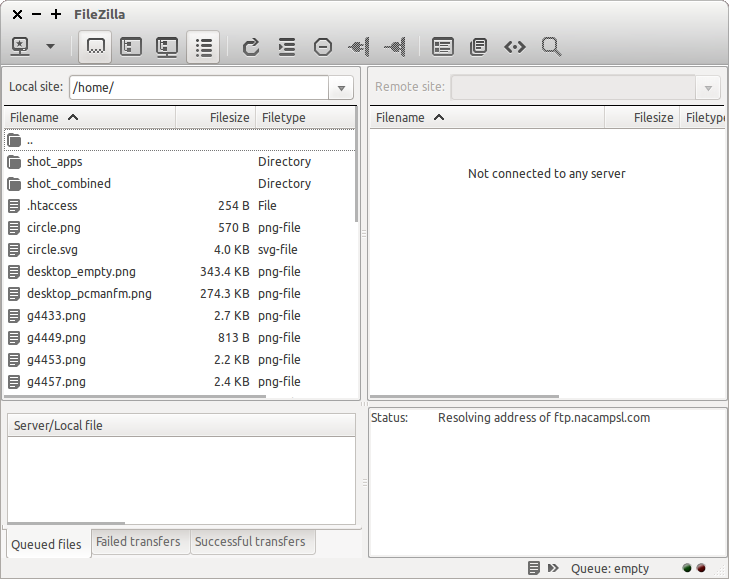Click the Queue: empty status text

pyautogui.click(x=610, y=568)
